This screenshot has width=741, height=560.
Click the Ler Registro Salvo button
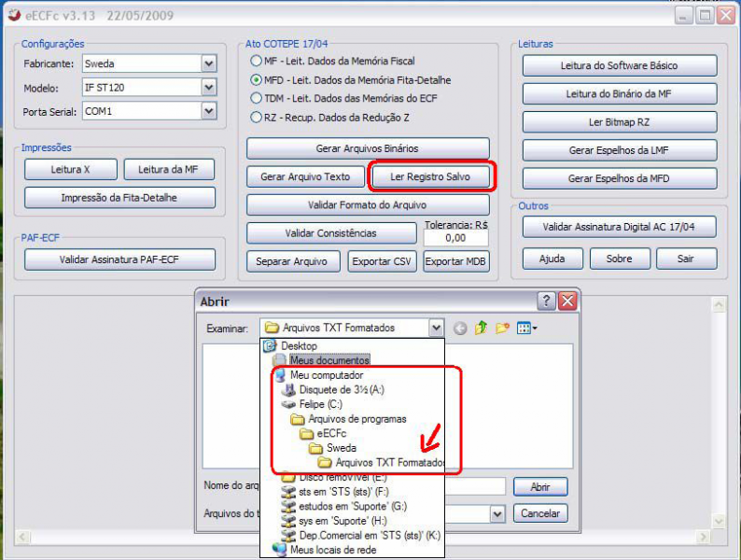tap(430, 176)
